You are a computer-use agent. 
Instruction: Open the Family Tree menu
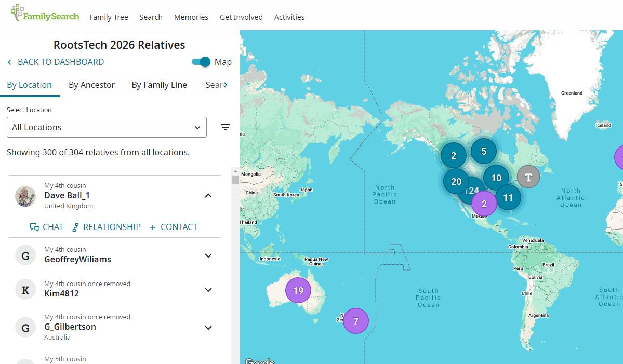(109, 17)
